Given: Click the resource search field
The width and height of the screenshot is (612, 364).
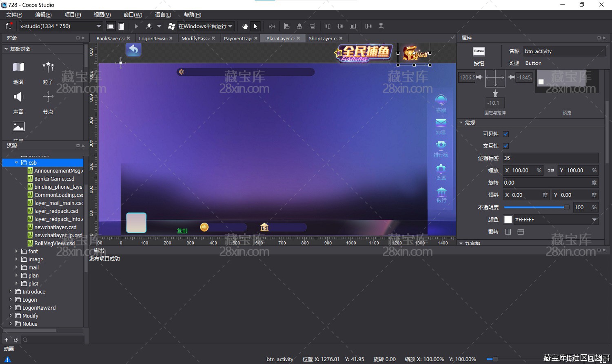Looking at the screenshot, I should point(53,340).
